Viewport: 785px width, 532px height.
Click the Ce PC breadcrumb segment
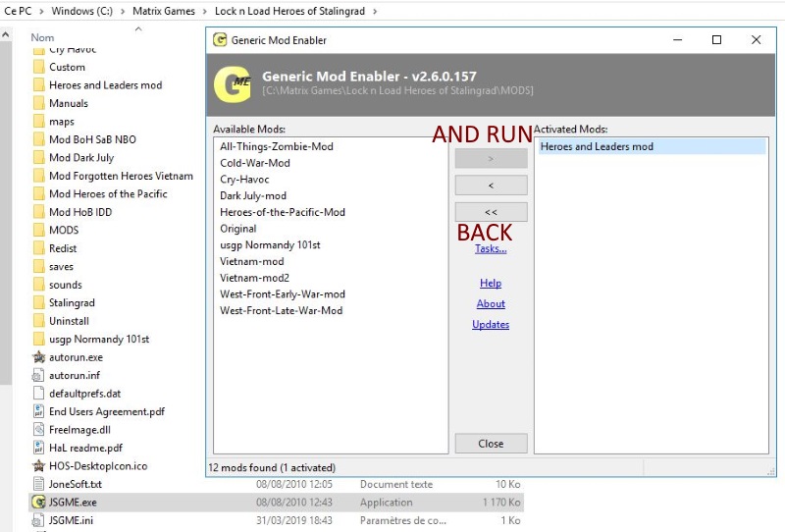tap(18, 11)
